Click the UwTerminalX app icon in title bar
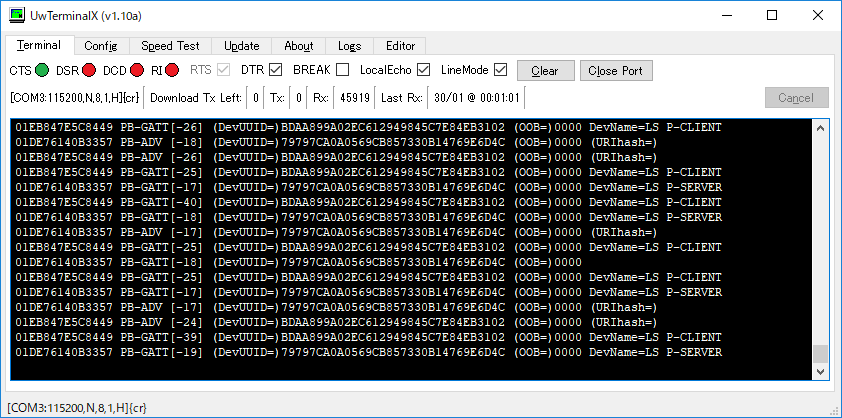This screenshot has width=842, height=418. 18,15
